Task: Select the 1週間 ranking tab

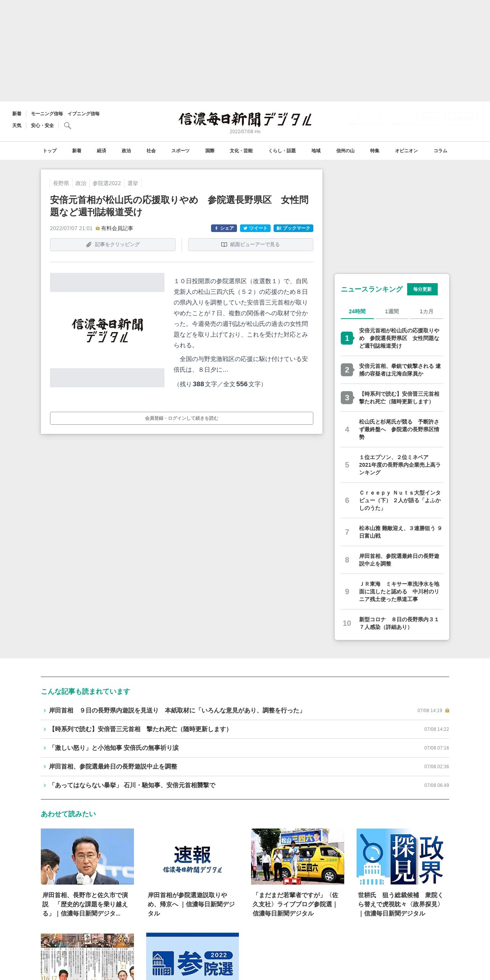Action: [x=392, y=311]
